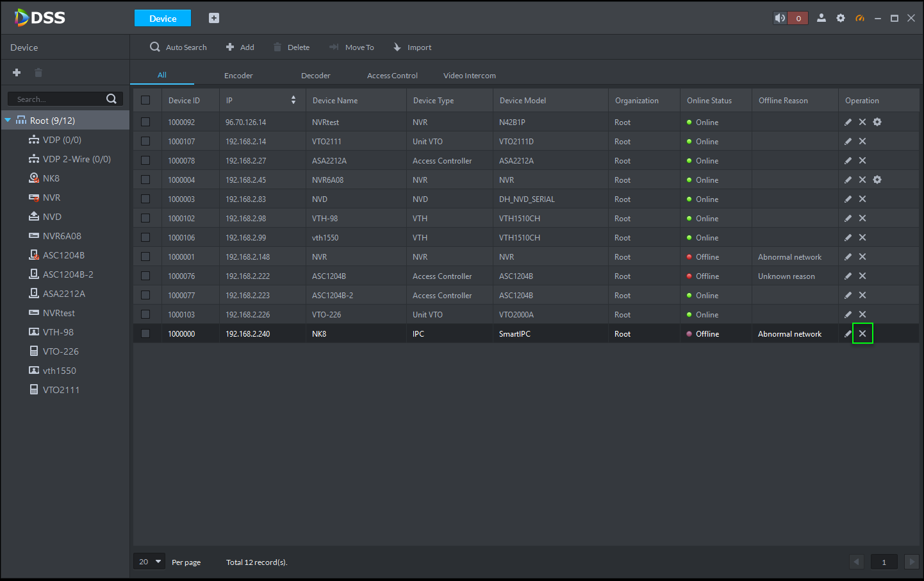Open the system settings gear in title bar
Viewport: 924px width, 581px height.
click(x=841, y=18)
